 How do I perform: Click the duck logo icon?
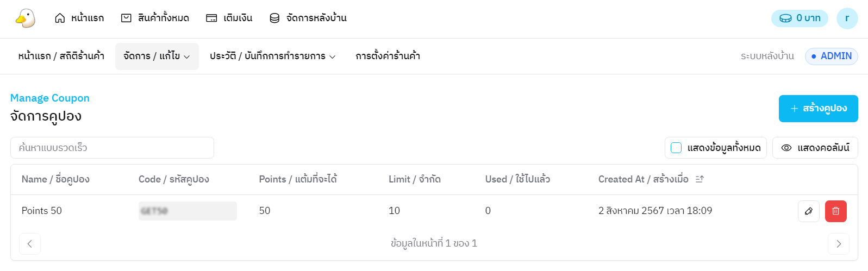coord(26,18)
